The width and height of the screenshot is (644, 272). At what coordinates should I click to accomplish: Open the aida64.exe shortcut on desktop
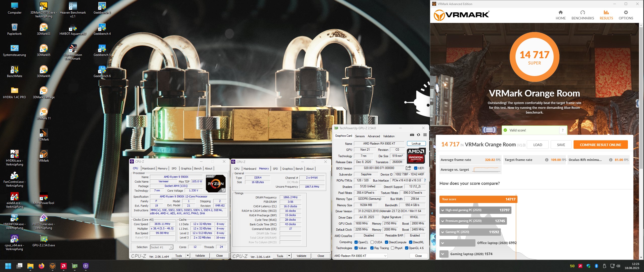tap(15, 200)
